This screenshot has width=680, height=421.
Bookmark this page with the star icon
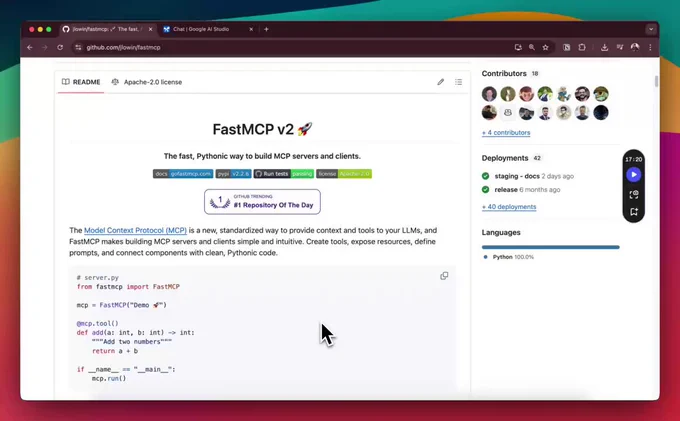546,47
